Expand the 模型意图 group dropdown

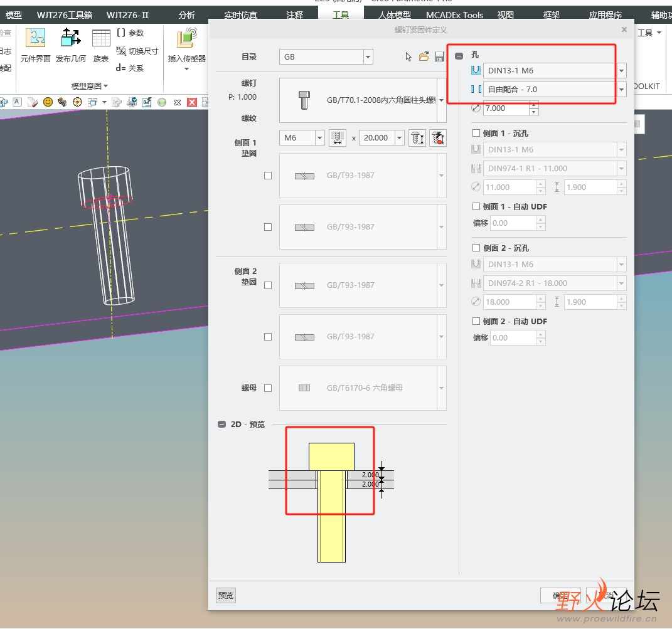pos(89,86)
